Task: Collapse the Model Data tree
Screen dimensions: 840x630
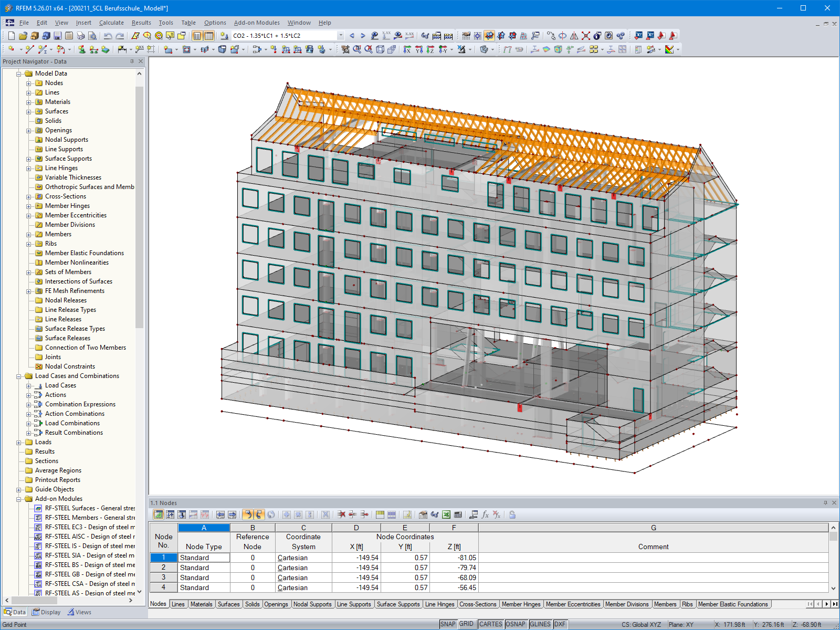Action: 18,73
